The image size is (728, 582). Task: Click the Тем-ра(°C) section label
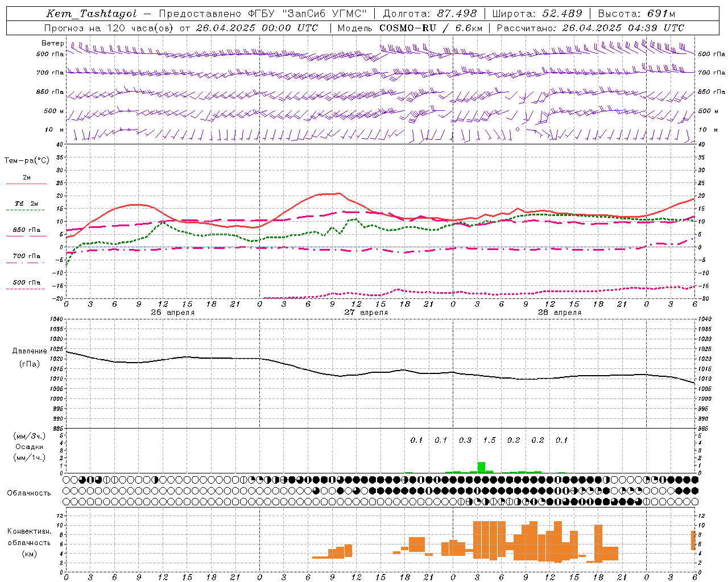click(27, 161)
